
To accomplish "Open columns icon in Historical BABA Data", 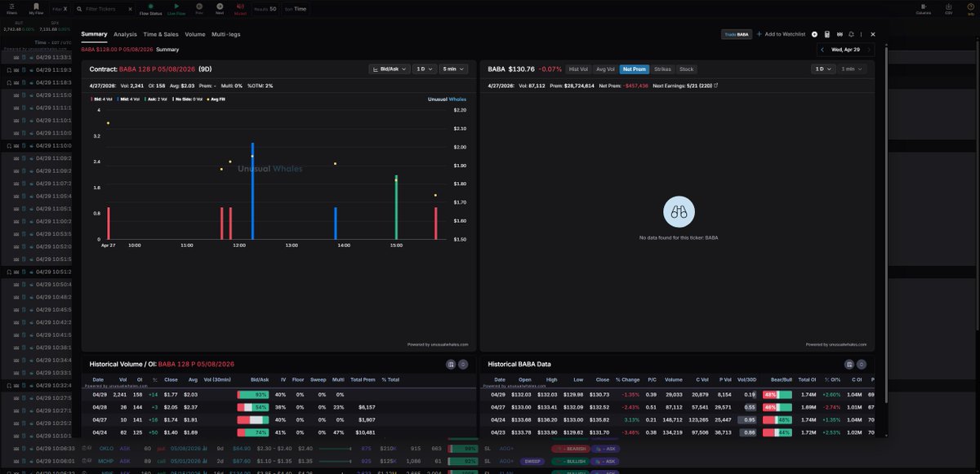I will (849, 364).
